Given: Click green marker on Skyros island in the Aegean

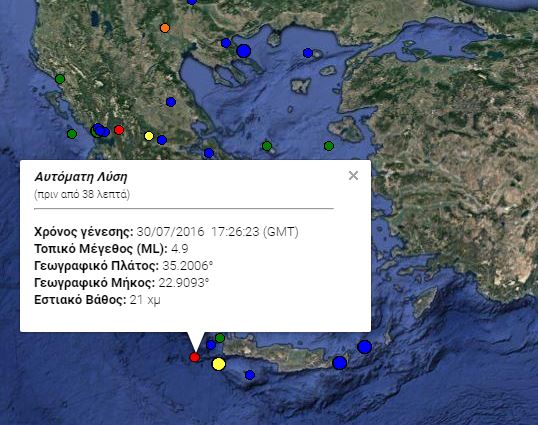Looking at the screenshot, I should (x=267, y=146).
